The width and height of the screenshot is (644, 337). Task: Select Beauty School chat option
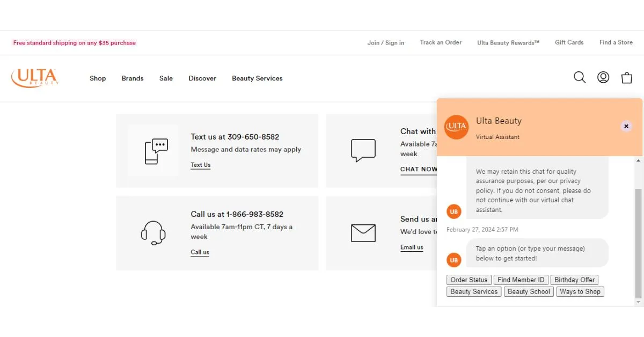[x=529, y=291]
